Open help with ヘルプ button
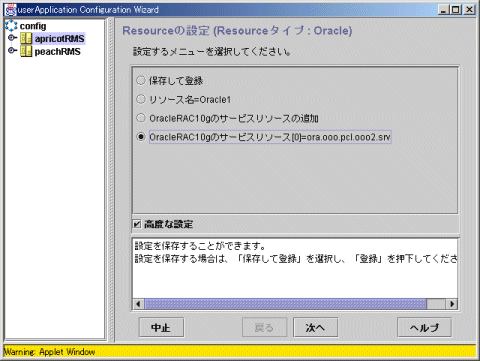The height and width of the screenshot is (361, 480). click(x=424, y=327)
